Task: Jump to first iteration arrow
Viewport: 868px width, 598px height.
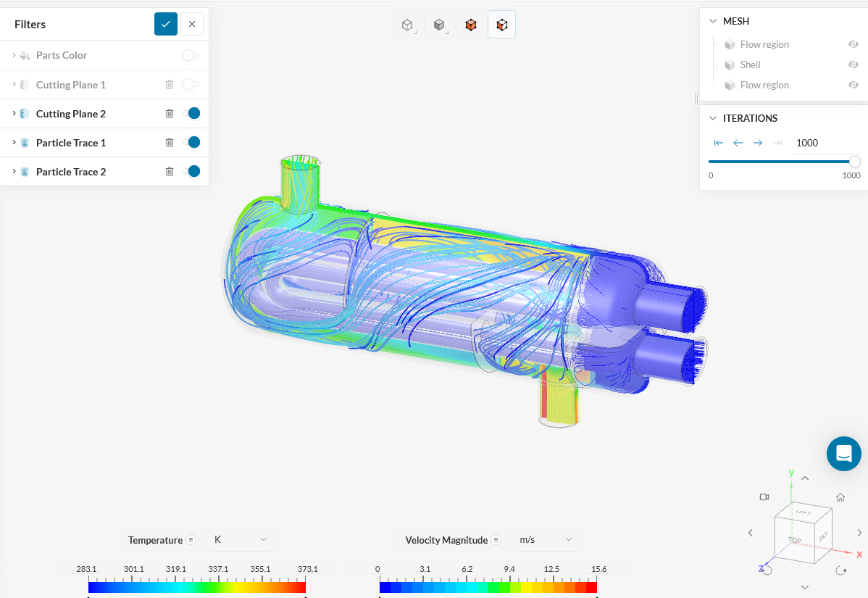Action: click(x=719, y=143)
